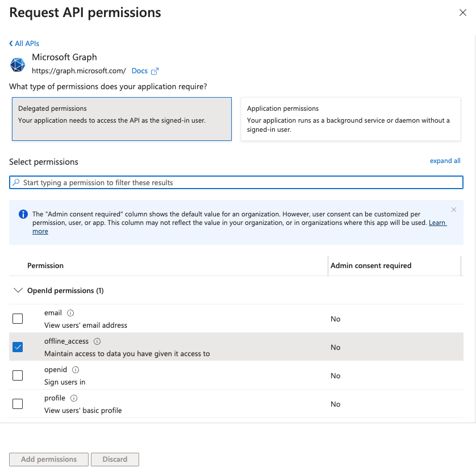The image size is (476, 476).
Task: Enable the openid permission checkbox
Action: 18,375
